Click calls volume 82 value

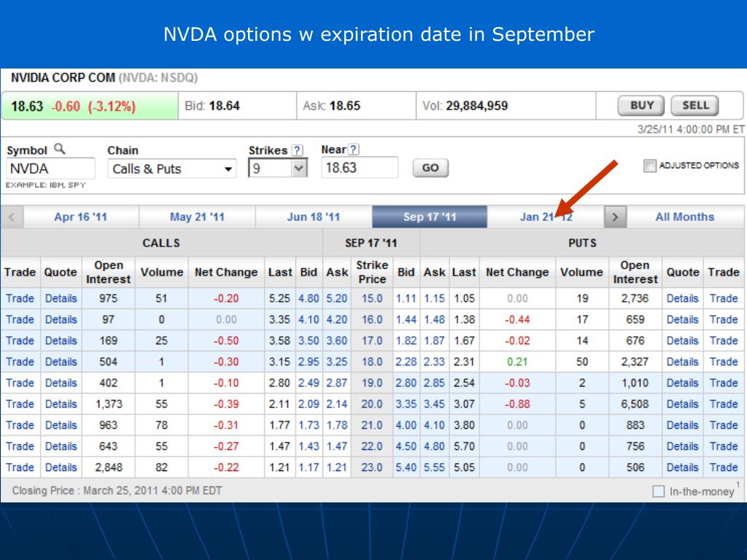[x=161, y=467]
